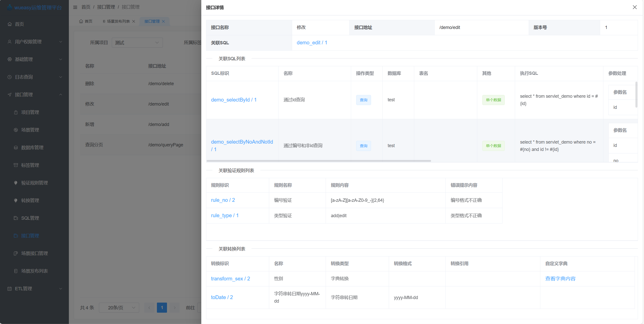Screen dimensions: 644x324
Task: Click the yyyy-MM-dd format cell
Action: [406, 298]
